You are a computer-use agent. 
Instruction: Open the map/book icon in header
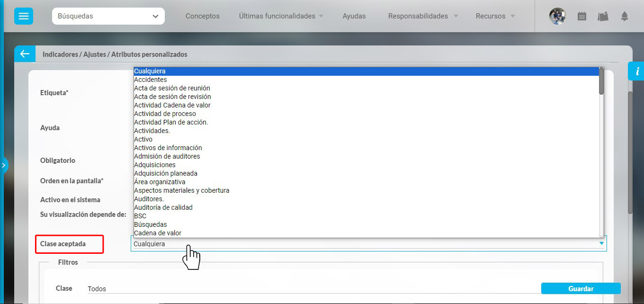[603, 16]
